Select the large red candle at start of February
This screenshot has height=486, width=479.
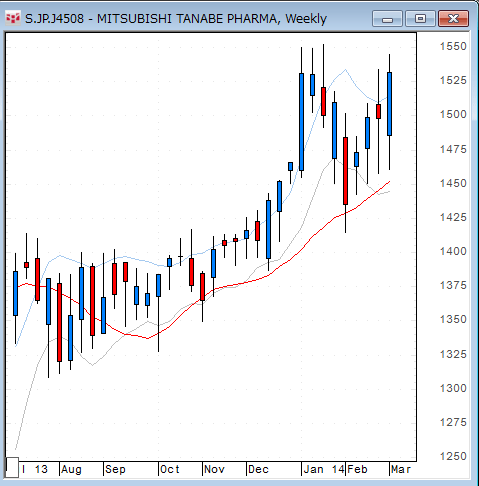click(345, 171)
